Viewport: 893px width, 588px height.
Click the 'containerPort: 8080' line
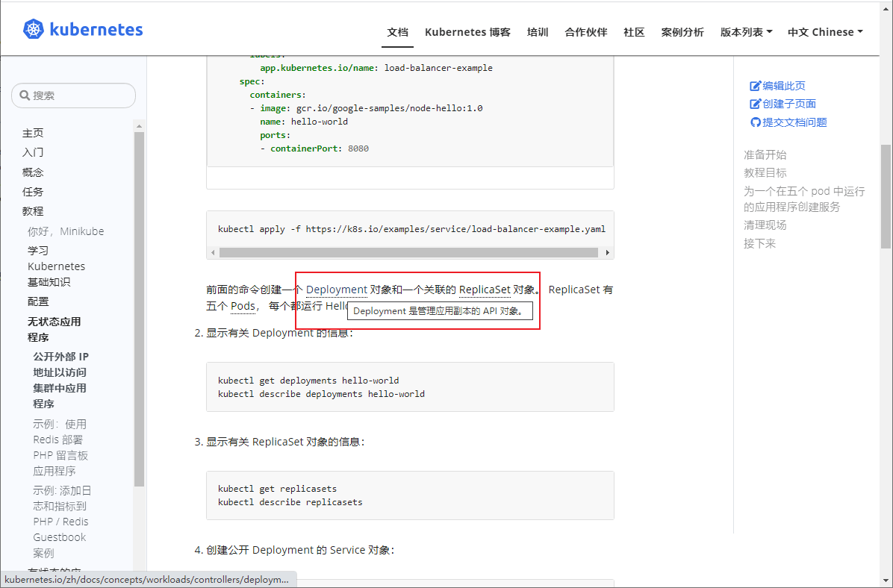[x=315, y=148]
